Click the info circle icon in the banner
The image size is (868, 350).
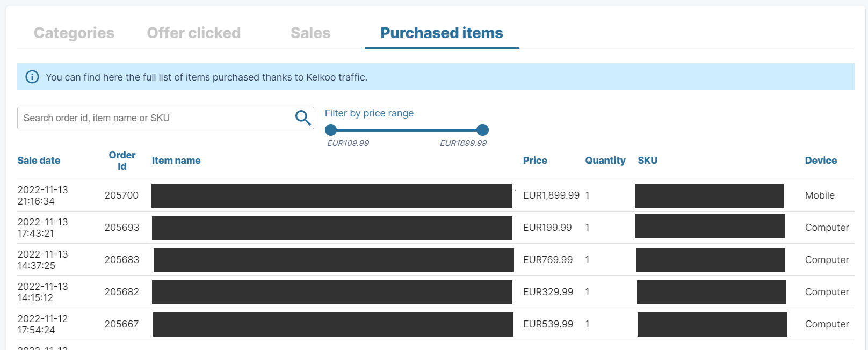pos(32,77)
